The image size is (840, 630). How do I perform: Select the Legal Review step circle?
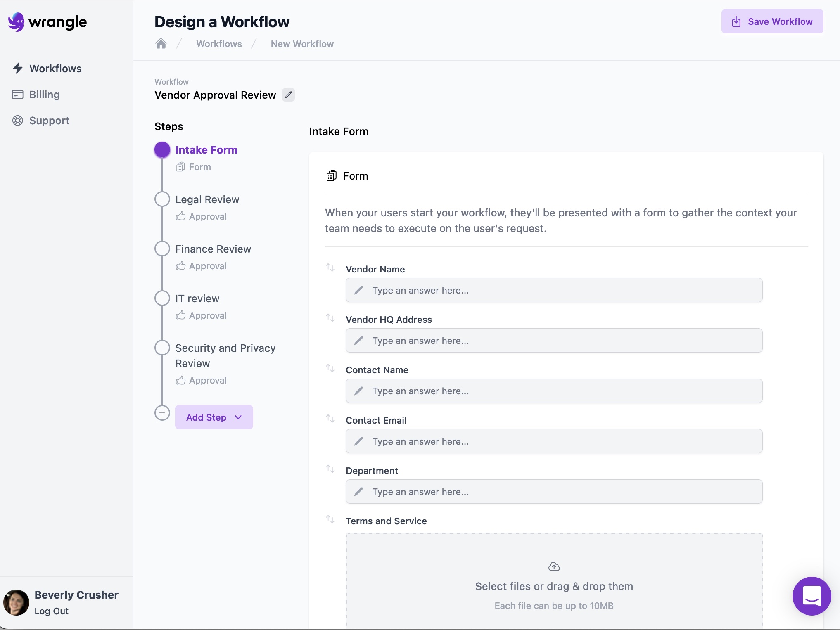tap(162, 199)
